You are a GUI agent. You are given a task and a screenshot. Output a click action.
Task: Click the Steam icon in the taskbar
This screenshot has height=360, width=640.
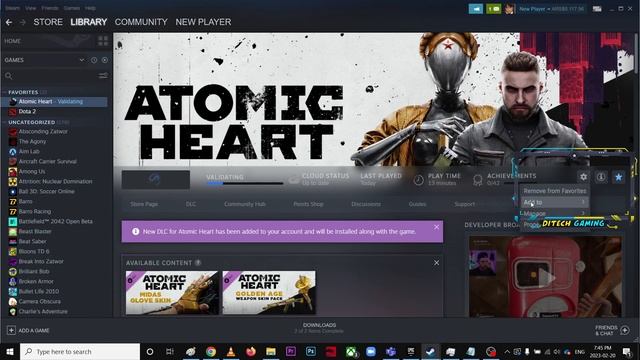430,351
